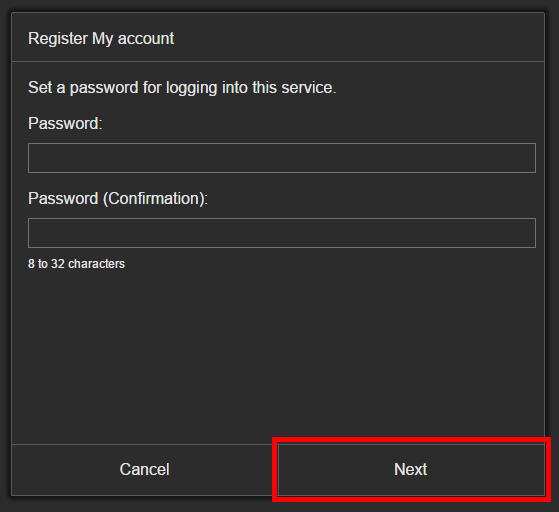Continue registration by clicking Next
Image resolution: width=559 pixels, height=512 pixels.
pos(411,470)
